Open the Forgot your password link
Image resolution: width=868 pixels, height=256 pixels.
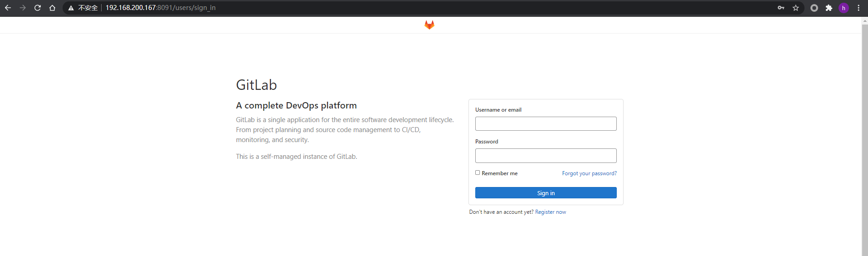click(590, 173)
